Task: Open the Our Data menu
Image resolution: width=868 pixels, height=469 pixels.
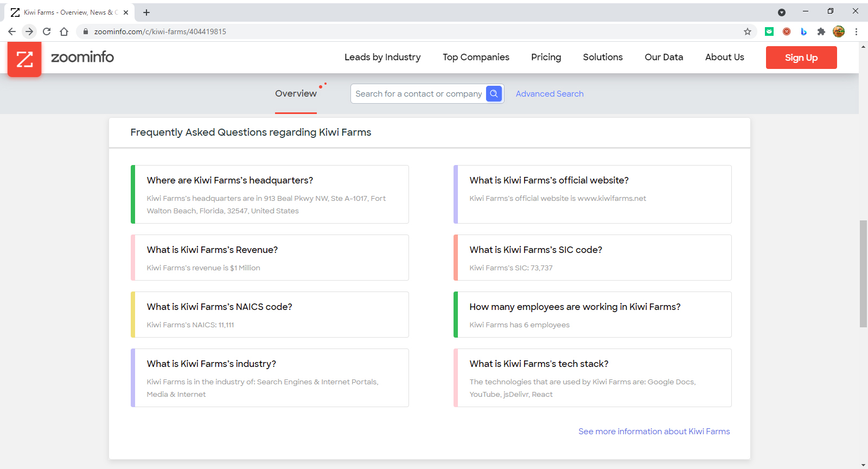Action: point(664,57)
